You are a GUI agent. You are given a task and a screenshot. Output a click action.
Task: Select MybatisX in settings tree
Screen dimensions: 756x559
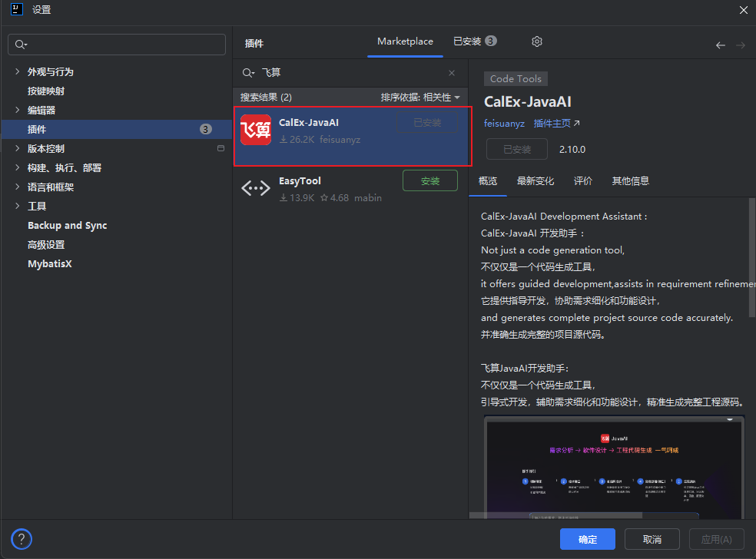click(x=50, y=264)
